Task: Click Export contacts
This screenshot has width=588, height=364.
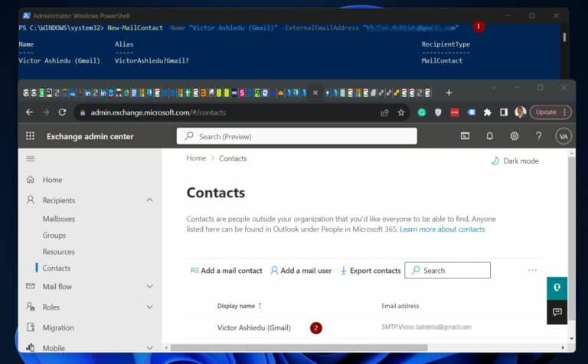Action: coord(370,271)
